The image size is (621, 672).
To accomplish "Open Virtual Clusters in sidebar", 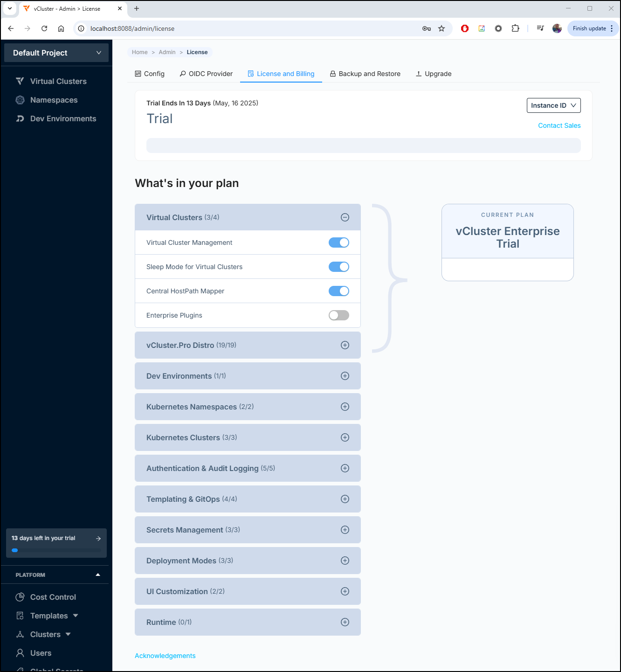I will (x=58, y=81).
